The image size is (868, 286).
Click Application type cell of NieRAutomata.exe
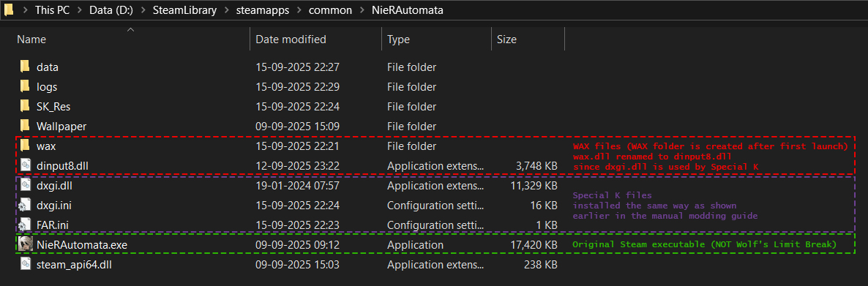[415, 244]
